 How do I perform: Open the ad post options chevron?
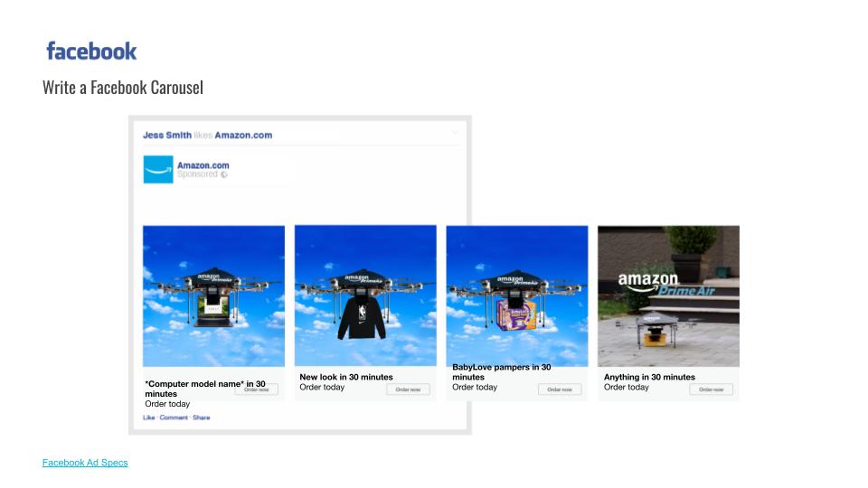point(455,132)
